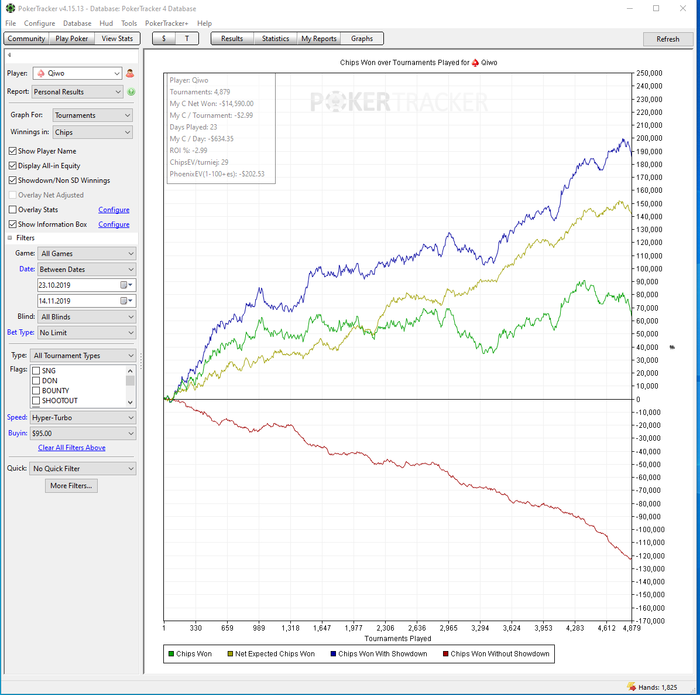Collapse the Filters section expander
The width and height of the screenshot is (700, 695).
pos(10,238)
